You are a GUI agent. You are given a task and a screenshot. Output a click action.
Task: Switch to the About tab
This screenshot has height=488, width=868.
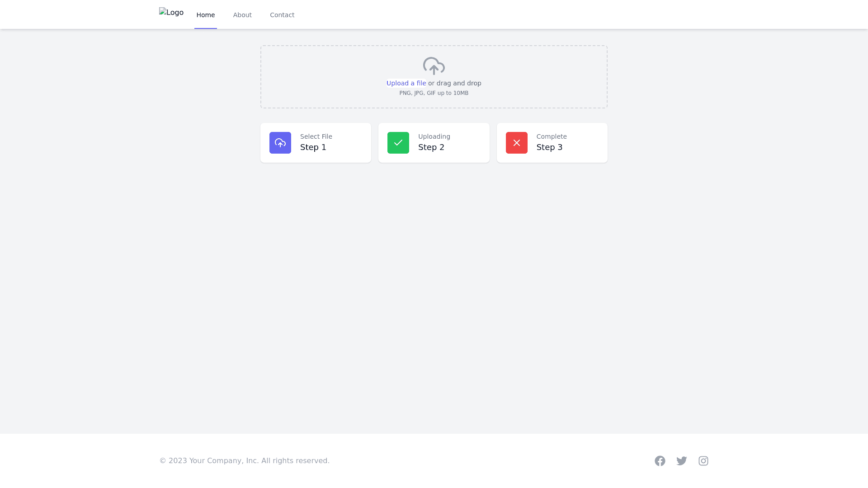coord(242,15)
